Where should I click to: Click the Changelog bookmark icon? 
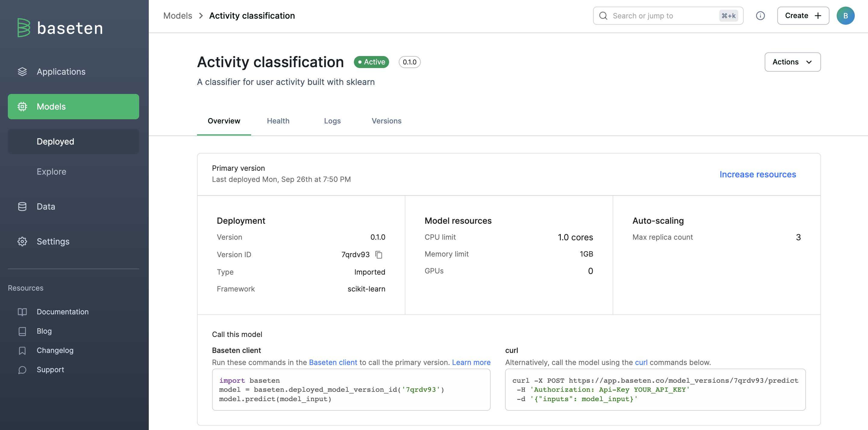(22, 351)
